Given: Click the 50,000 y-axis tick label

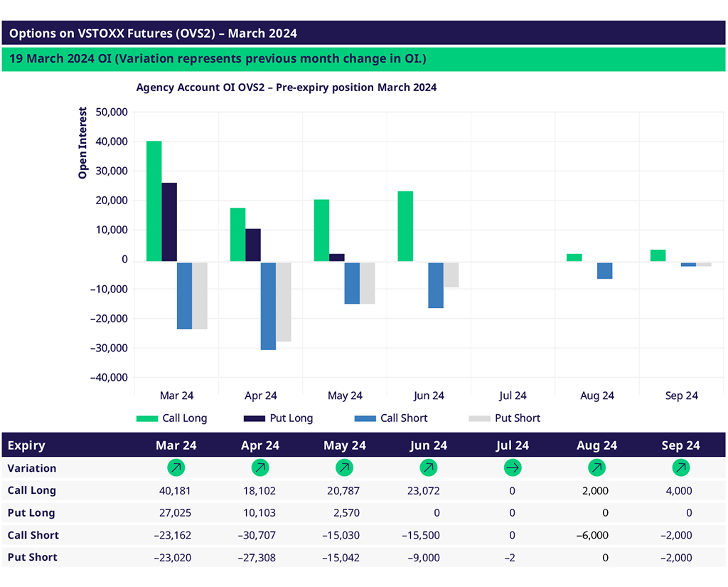Looking at the screenshot, I should click(x=112, y=112).
